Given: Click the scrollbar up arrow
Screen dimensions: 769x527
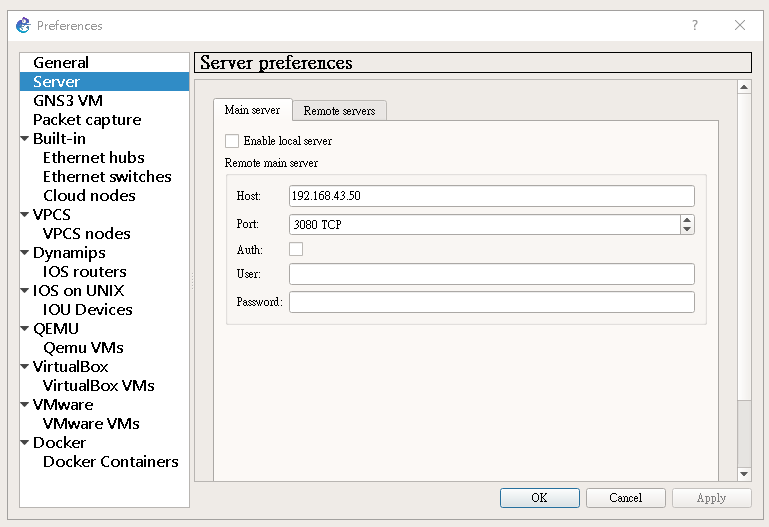Looking at the screenshot, I should pyautogui.click(x=744, y=87).
